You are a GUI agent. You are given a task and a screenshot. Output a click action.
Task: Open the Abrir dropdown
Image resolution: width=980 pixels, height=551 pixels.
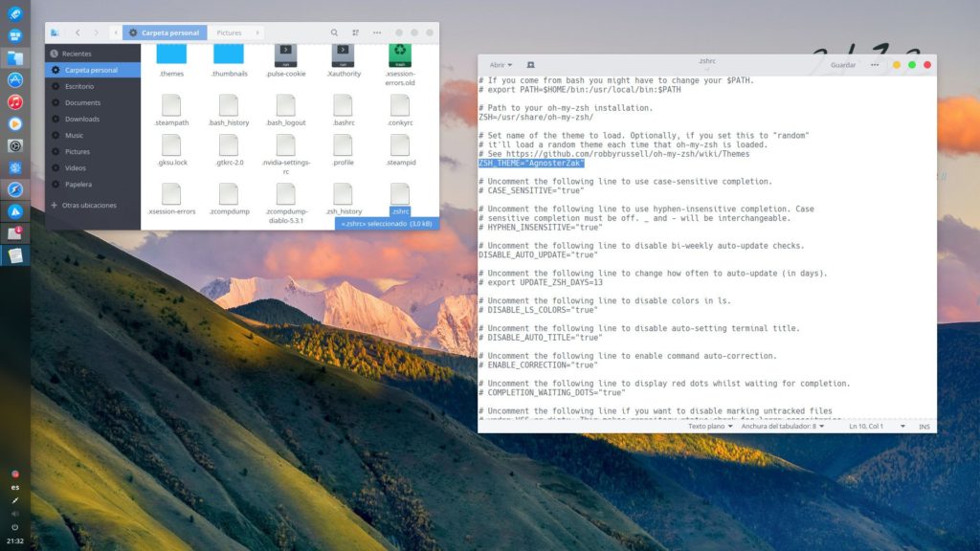(501, 65)
